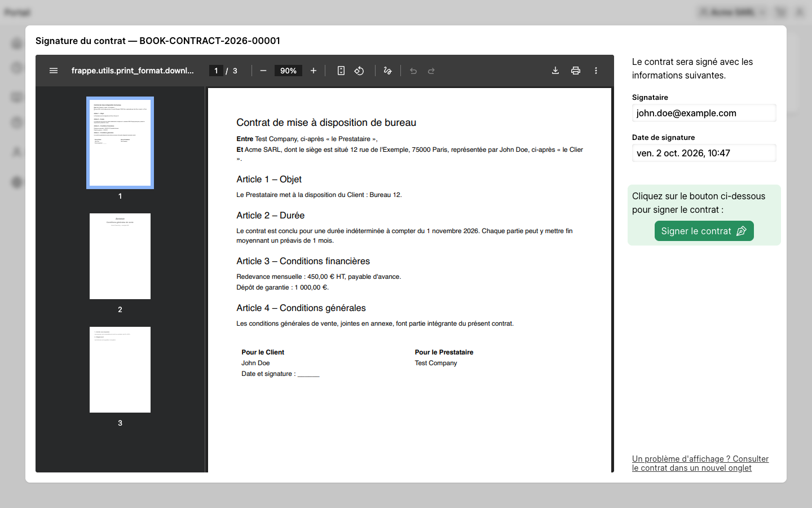Select page 3 thumbnail

click(x=120, y=370)
